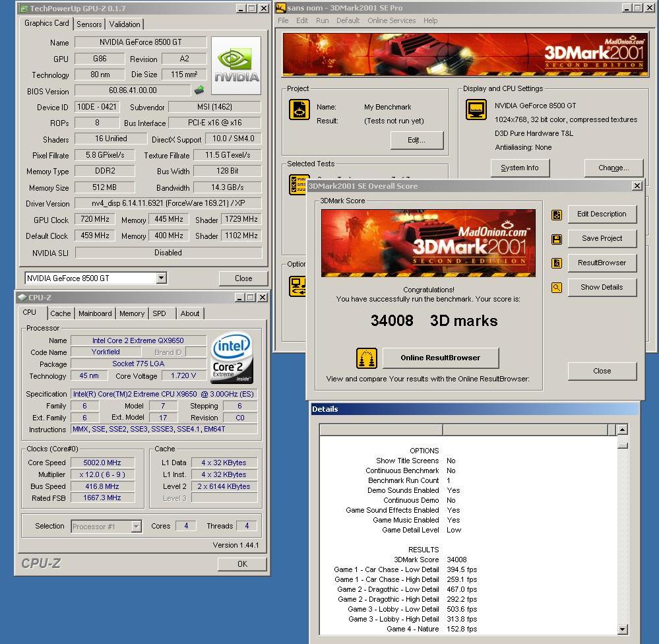Click the Save Project button
Image resolution: width=659 pixels, height=644 pixels.
point(602,238)
